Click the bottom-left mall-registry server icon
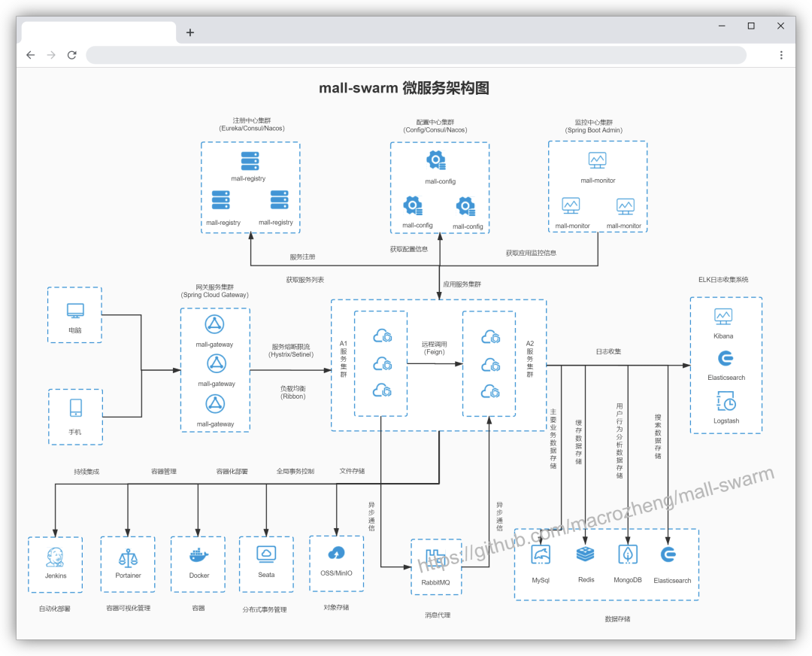812x656 pixels. click(x=220, y=200)
